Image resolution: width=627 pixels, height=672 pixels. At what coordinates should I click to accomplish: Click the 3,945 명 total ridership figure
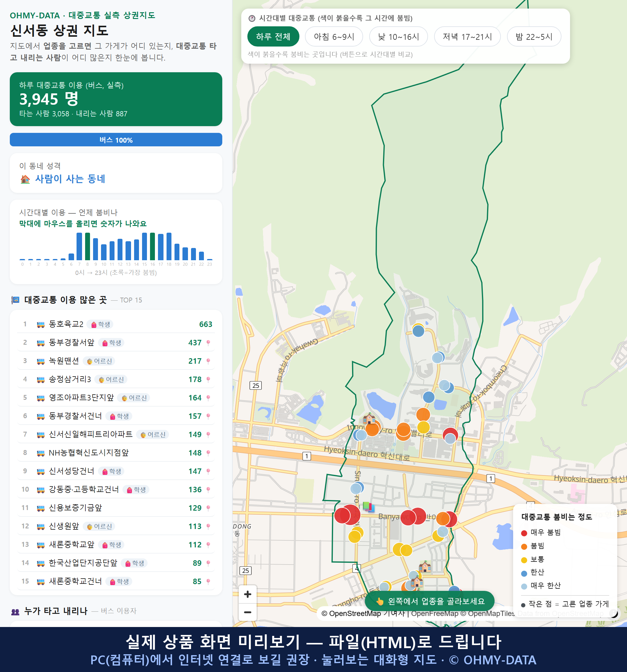click(49, 99)
